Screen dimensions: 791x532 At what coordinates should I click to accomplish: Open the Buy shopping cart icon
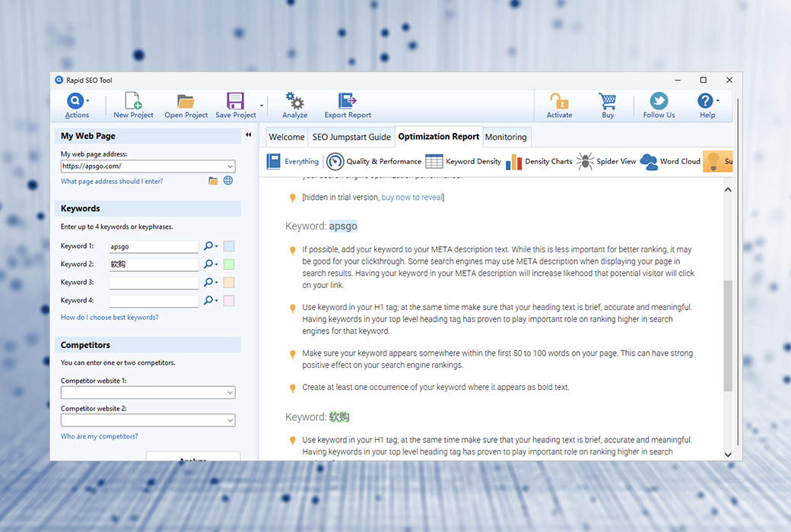(608, 101)
